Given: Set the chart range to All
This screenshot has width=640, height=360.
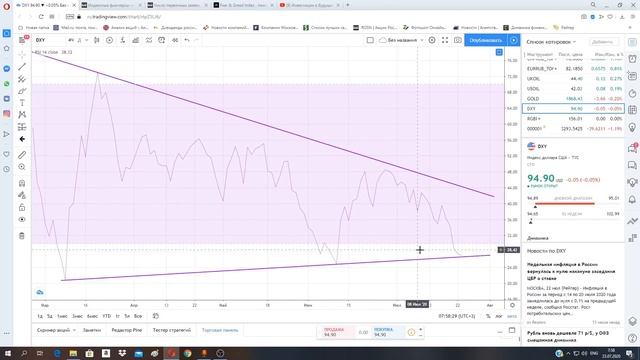Looking at the screenshot, I should 138,316.
